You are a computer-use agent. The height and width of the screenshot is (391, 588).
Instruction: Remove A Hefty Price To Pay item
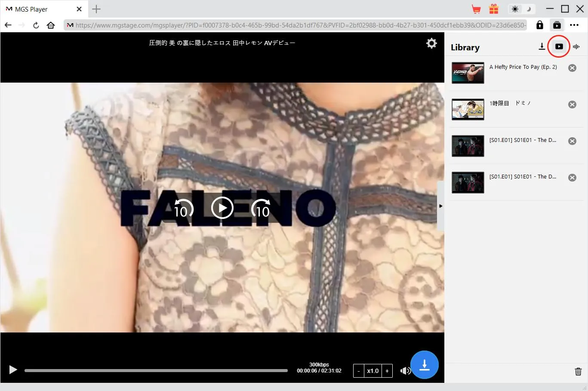point(572,68)
